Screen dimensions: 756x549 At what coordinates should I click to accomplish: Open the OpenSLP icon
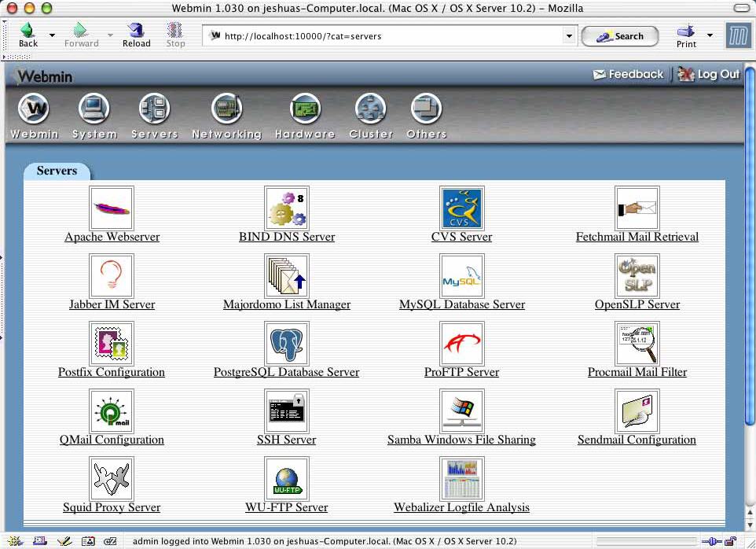637,276
